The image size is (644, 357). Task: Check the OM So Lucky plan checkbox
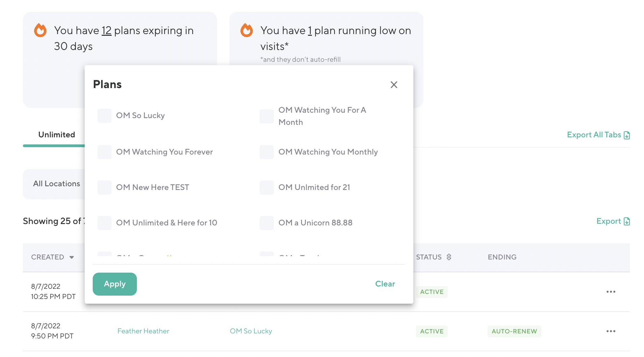click(x=105, y=116)
